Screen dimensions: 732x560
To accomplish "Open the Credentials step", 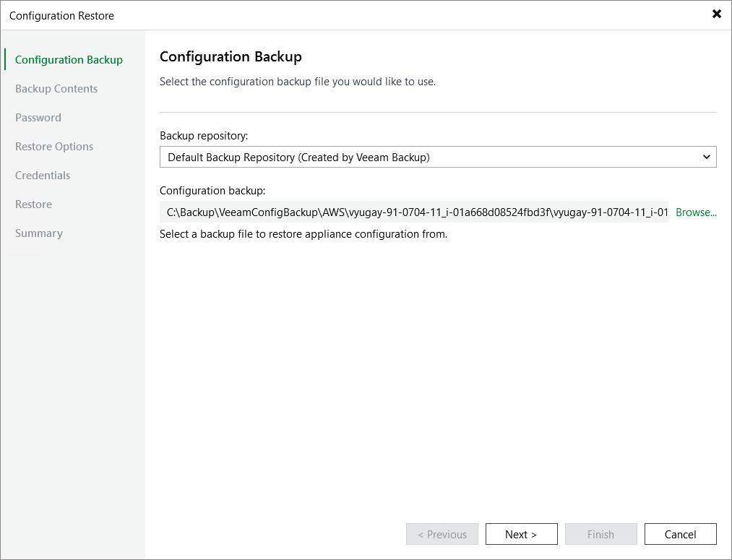I will pos(42,175).
